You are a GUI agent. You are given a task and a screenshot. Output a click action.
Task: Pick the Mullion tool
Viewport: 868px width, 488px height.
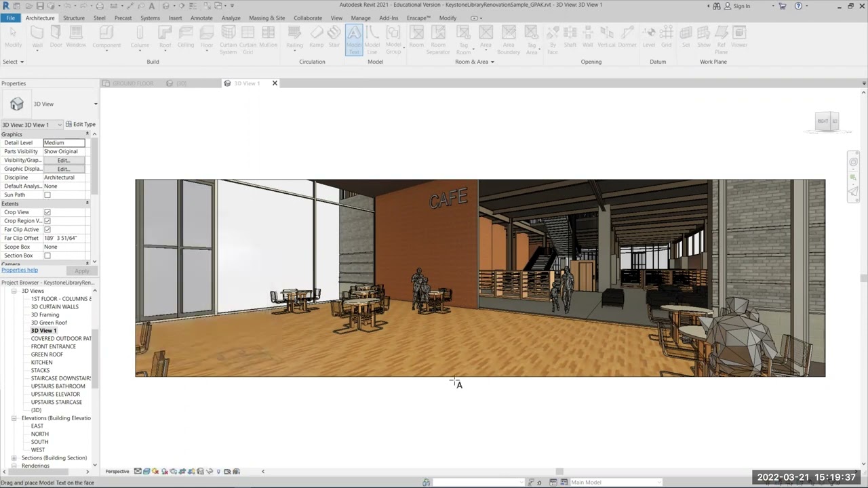pos(269,37)
